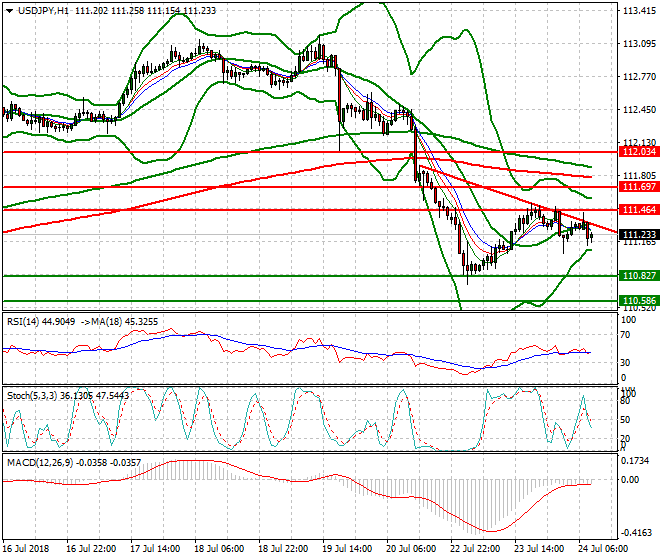The height and width of the screenshot is (560, 660).
Task: Select the 110.586 green support level label
Action: pos(639,301)
